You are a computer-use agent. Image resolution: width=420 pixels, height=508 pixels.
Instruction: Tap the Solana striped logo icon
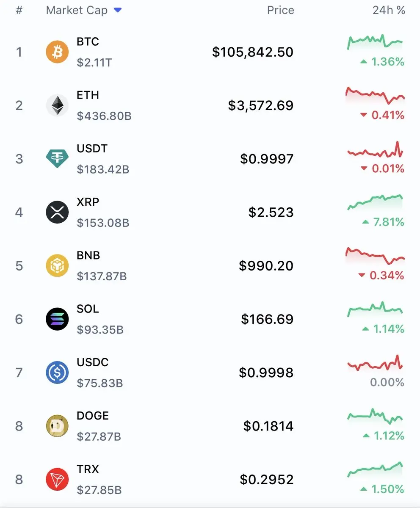point(57,319)
